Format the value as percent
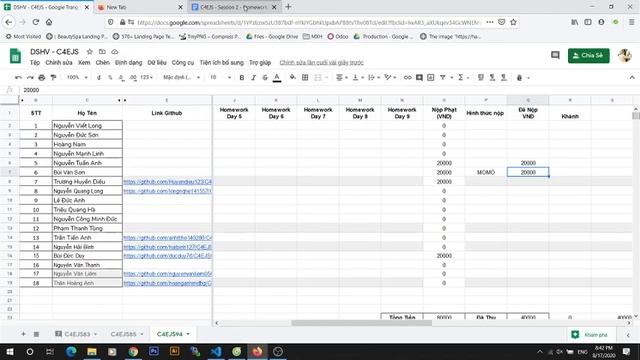 coord(110,77)
